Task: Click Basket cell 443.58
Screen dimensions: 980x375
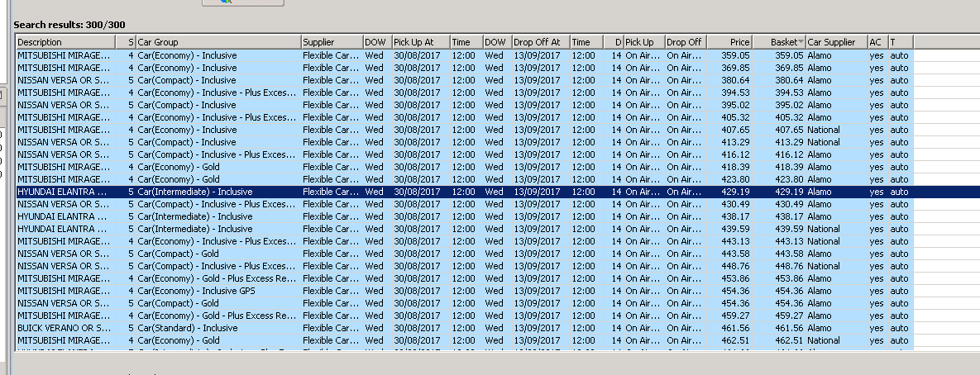Action: 789,254
